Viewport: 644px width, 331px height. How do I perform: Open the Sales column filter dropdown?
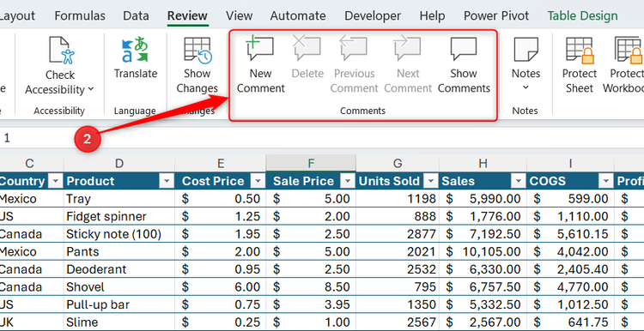click(x=519, y=181)
